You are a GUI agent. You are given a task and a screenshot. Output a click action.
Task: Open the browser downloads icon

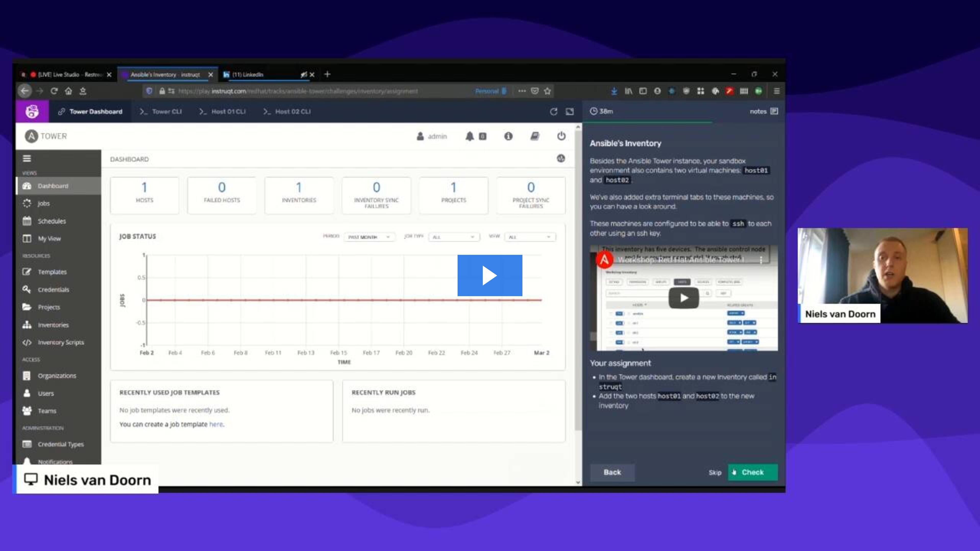614,91
